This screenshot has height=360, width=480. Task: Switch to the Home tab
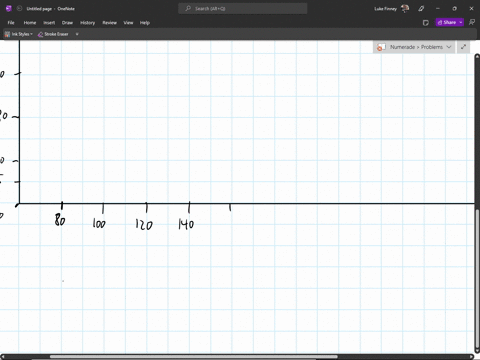[x=30, y=23]
